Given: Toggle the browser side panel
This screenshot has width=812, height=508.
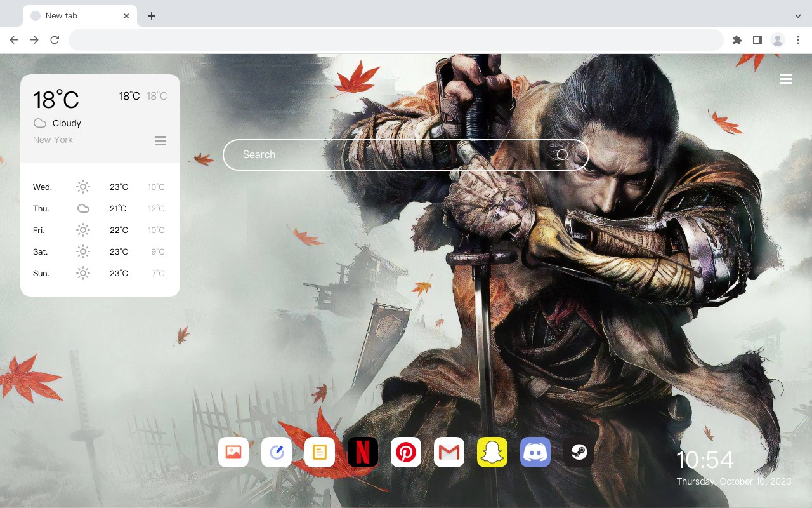Looking at the screenshot, I should click(x=757, y=40).
